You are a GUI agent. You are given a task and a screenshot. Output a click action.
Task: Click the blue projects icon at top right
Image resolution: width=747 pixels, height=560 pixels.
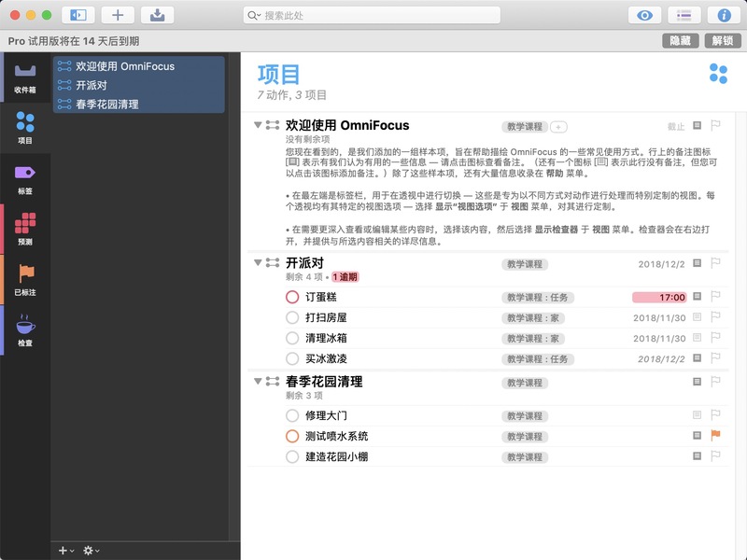pyautogui.click(x=718, y=74)
